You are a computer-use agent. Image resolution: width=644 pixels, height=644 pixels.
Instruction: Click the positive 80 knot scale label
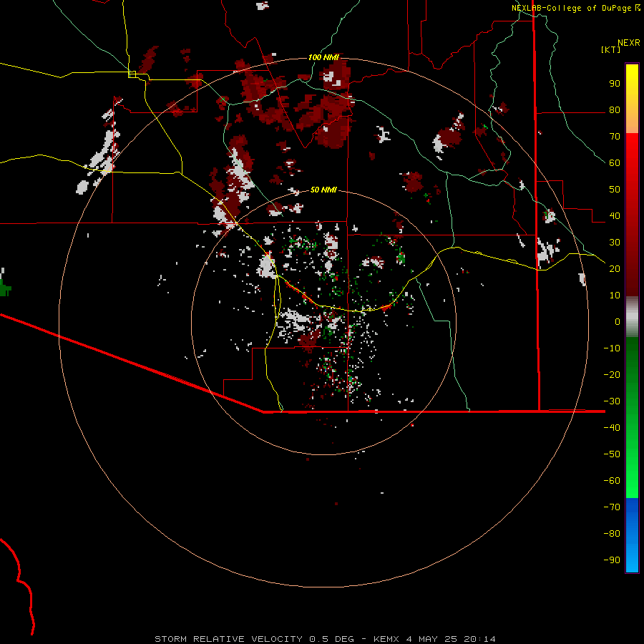coord(615,110)
